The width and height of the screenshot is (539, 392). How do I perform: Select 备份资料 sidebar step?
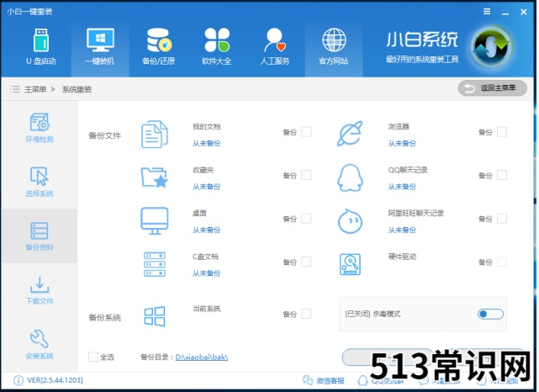(40, 236)
